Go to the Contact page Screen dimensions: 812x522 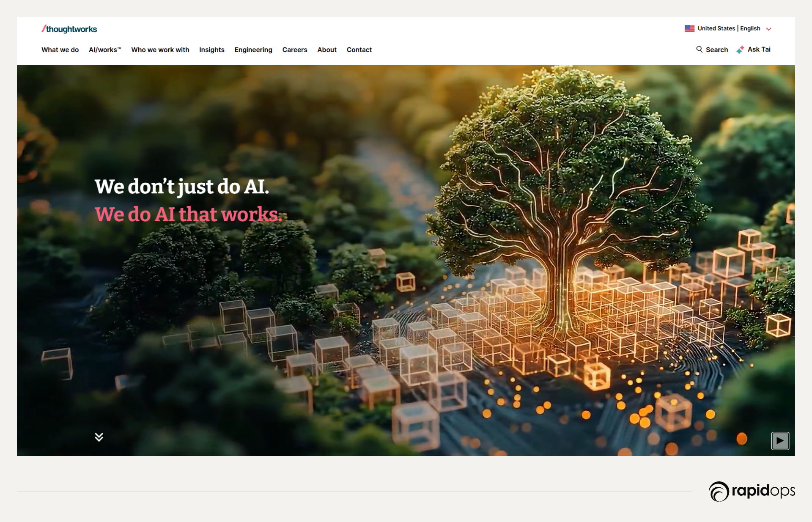[x=359, y=50]
